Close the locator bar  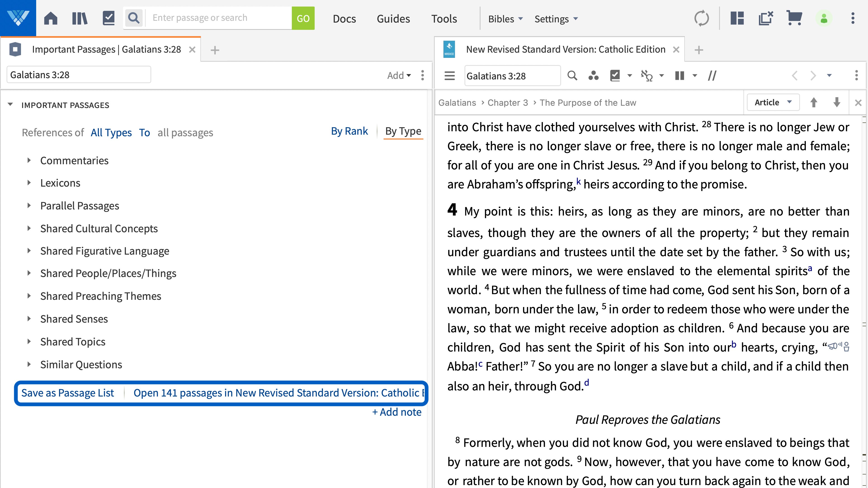(858, 103)
